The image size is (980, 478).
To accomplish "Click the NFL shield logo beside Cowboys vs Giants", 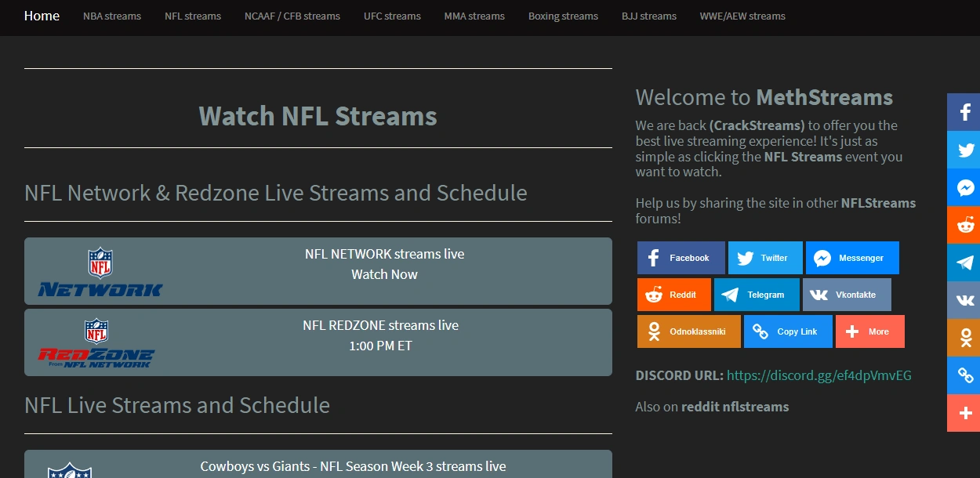I will pyautogui.click(x=70, y=469).
